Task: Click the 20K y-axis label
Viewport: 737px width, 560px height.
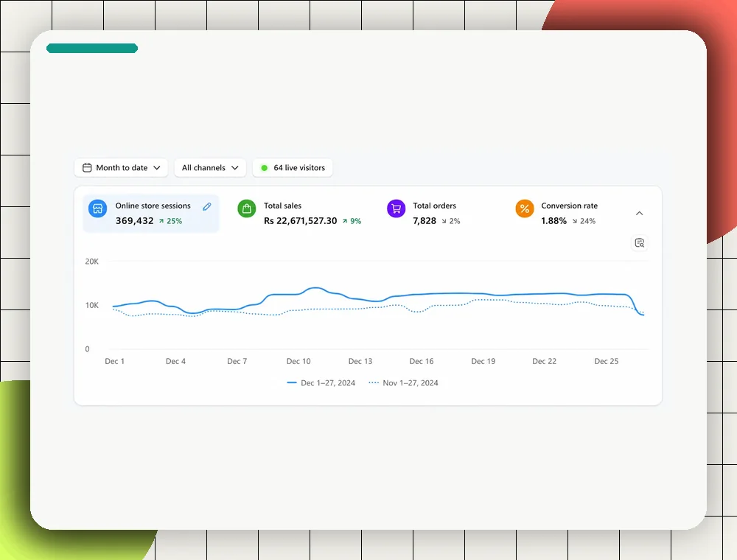Action: tap(91, 261)
